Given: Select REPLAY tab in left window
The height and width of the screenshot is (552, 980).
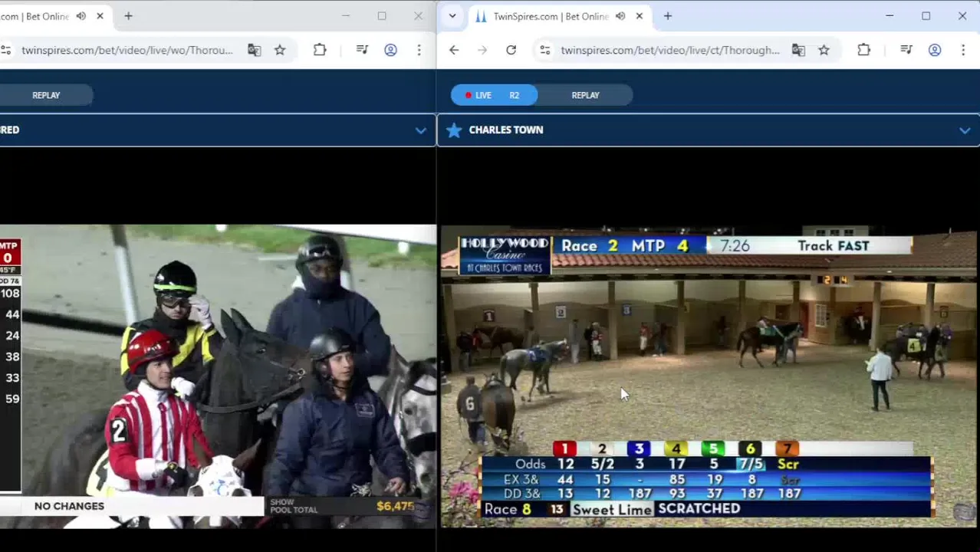Looking at the screenshot, I should (x=46, y=95).
